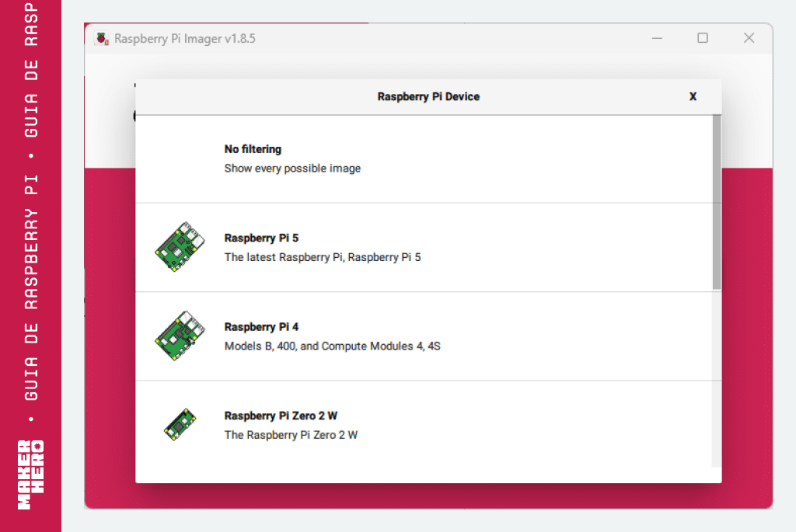This screenshot has width=796, height=532.
Task: Choose "Raspberry Pi 5" device title
Action: tap(261, 238)
